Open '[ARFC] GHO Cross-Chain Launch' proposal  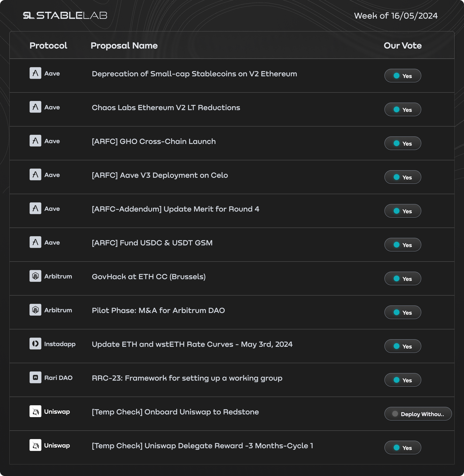(153, 142)
